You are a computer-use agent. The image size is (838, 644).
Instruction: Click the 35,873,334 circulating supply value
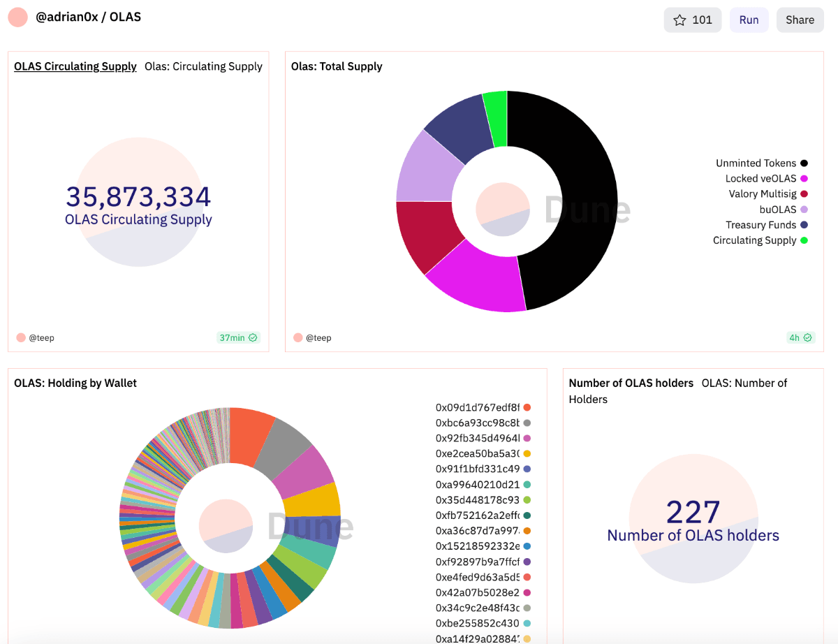(138, 197)
